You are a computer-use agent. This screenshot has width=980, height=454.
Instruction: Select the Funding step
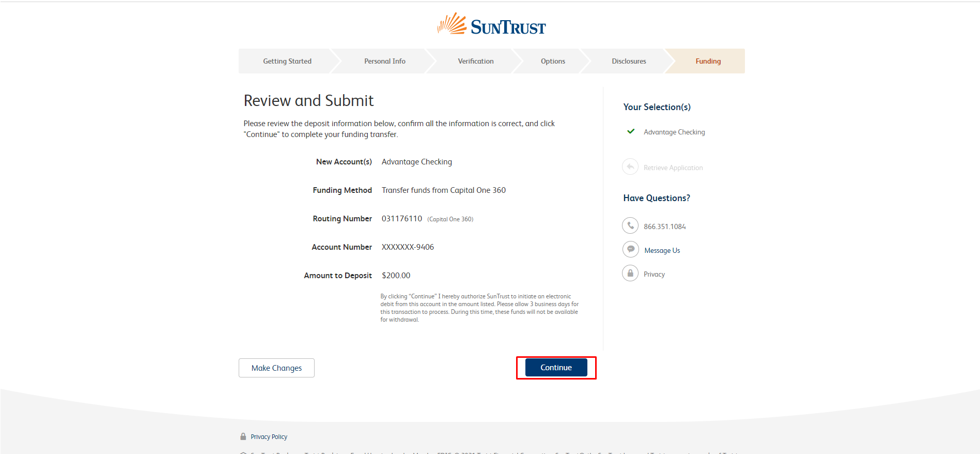(x=708, y=61)
